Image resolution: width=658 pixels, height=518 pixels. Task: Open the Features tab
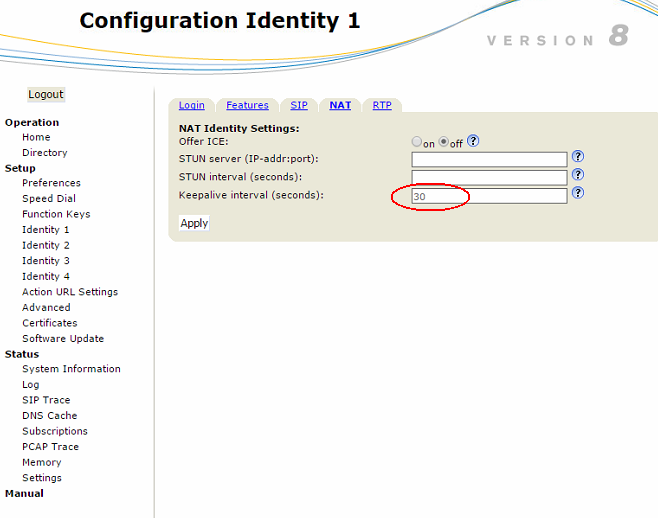(x=247, y=105)
